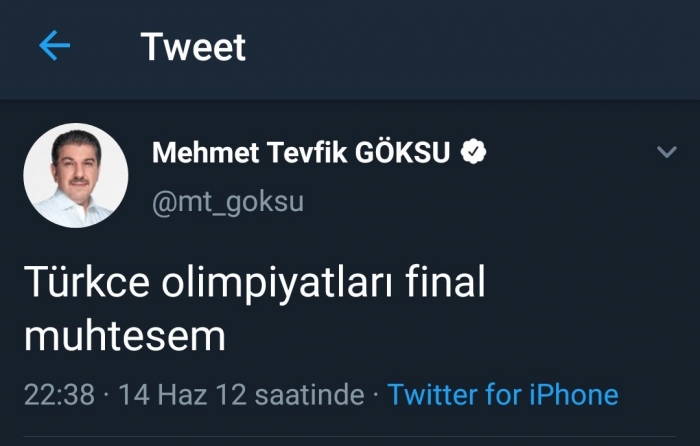
Task: Click the 22:38 timestamp
Action: coord(59,394)
